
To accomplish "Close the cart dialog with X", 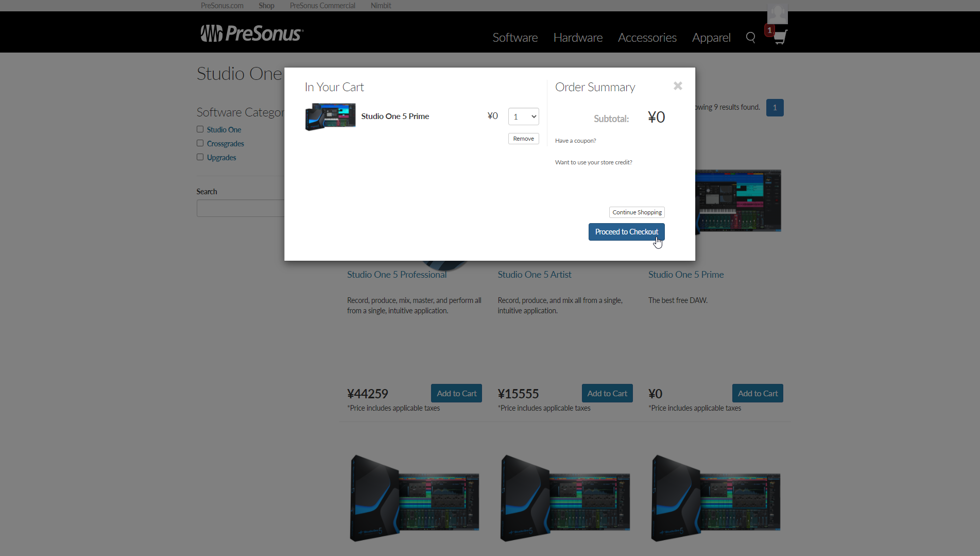I will [678, 86].
